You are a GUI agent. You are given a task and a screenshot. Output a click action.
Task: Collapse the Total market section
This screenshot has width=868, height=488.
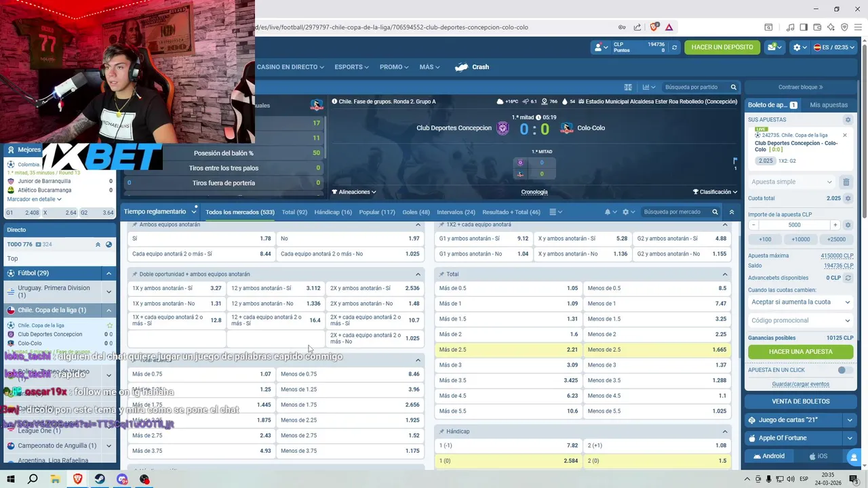point(724,274)
